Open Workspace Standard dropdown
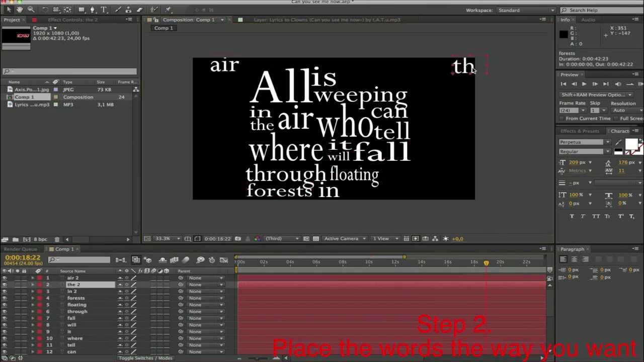 [x=526, y=10]
